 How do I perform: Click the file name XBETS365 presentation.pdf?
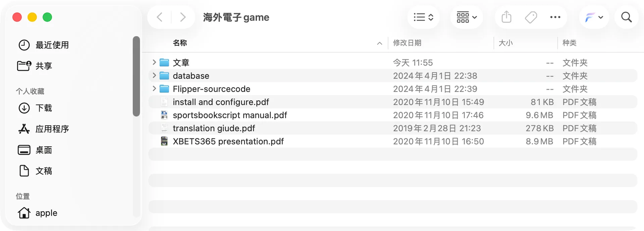click(x=228, y=141)
